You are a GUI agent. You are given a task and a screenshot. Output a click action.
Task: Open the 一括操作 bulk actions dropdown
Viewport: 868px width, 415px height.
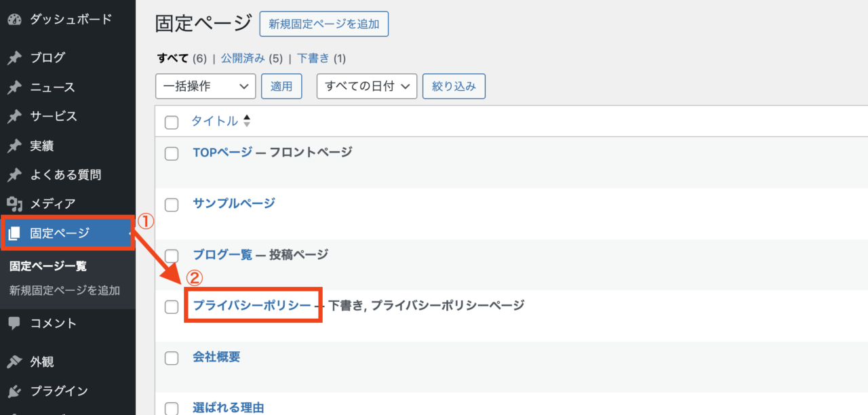point(205,86)
